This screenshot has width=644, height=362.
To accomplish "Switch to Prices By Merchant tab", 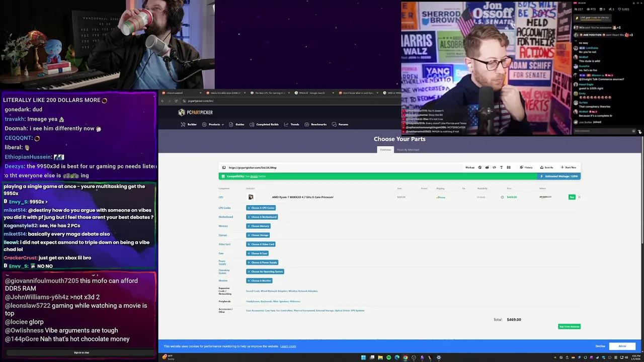I will click(x=408, y=150).
